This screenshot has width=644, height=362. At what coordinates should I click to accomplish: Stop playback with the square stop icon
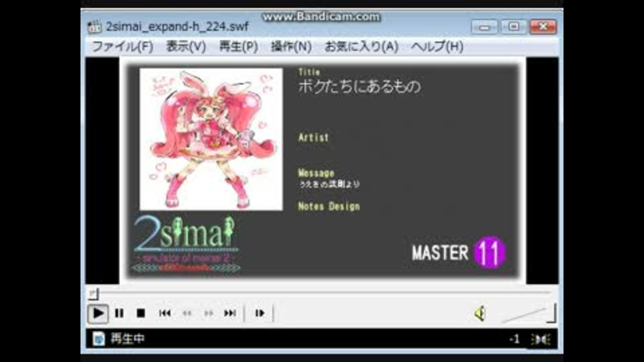140,314
